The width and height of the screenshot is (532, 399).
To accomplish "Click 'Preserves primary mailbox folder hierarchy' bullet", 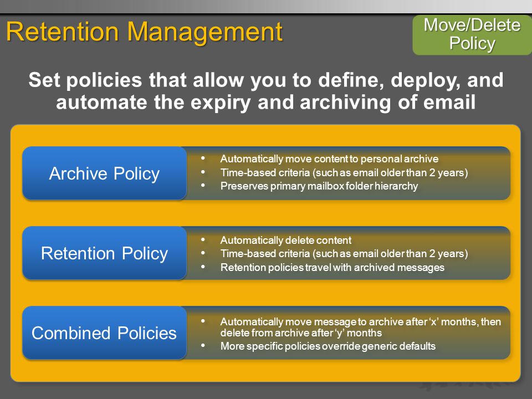I will click(x=319, y=186).
